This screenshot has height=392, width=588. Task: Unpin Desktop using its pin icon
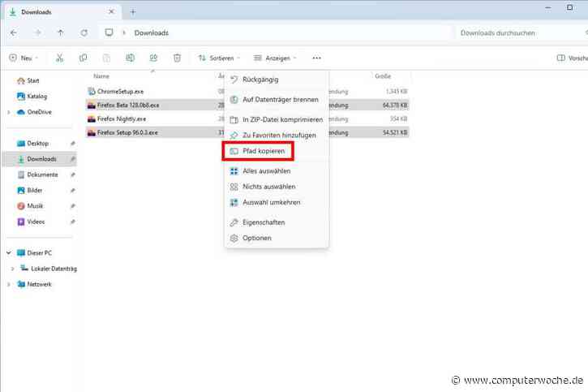(73, 144)
